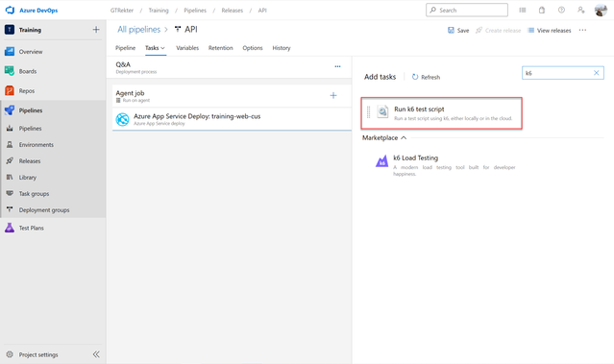Open more actions ellipsis near View releases
The height and width of the screenshot is (364, 614).
click(582, 30)
